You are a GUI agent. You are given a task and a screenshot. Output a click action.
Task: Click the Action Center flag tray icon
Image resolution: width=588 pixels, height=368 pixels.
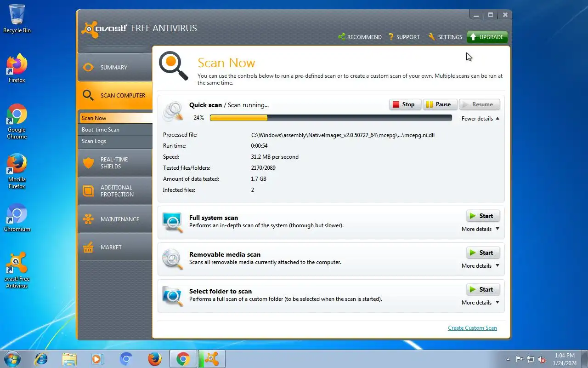point(519,359)
